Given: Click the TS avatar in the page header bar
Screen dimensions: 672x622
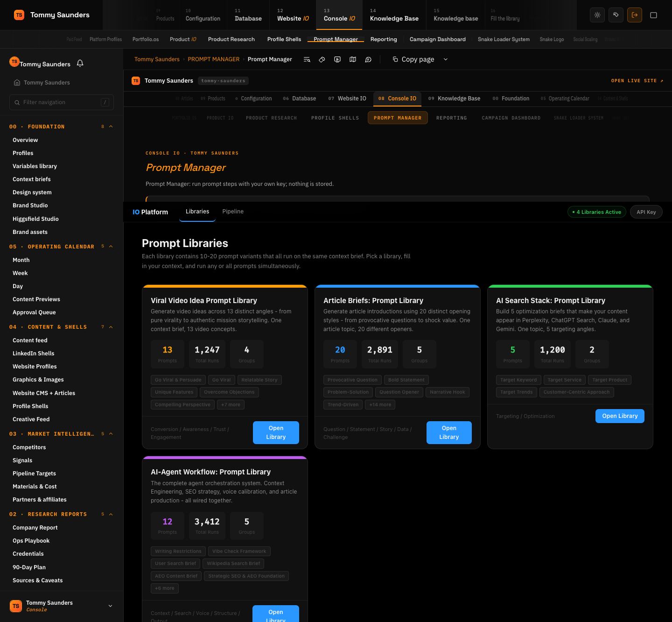Looking at the screenshot, I should pyautogui.click(x=136, y=81).
